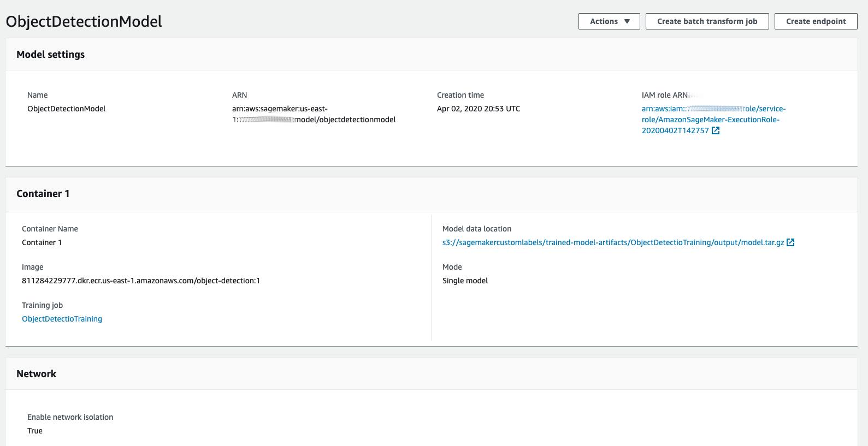
Task: Click external link icon beside IAM role ARN
Action: (x=716, y=130)
